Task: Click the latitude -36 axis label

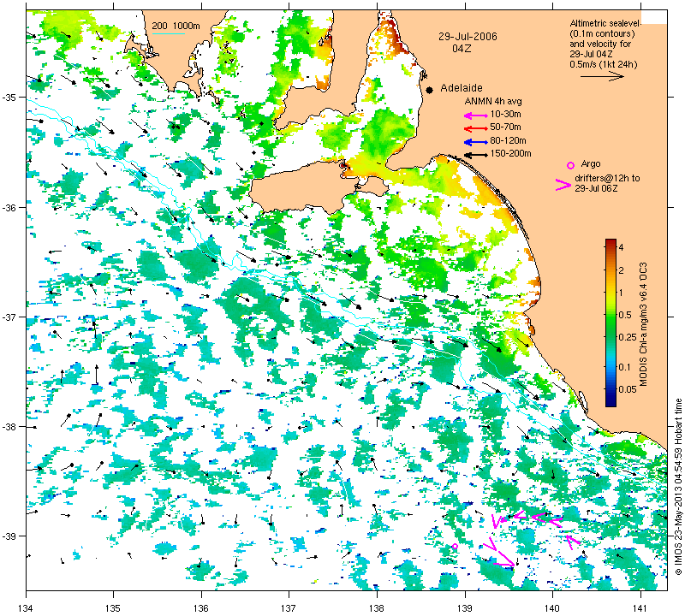Action: [9, 207]
